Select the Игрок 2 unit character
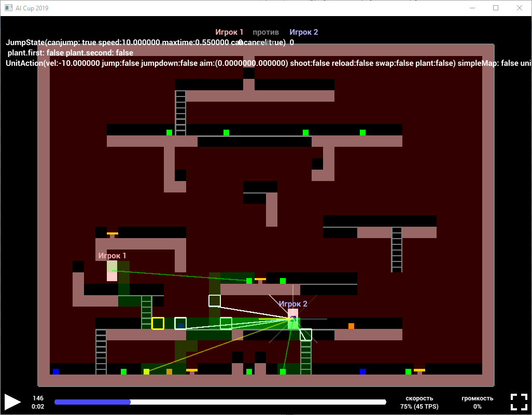532x415 pixels. [x=293, y=319]
